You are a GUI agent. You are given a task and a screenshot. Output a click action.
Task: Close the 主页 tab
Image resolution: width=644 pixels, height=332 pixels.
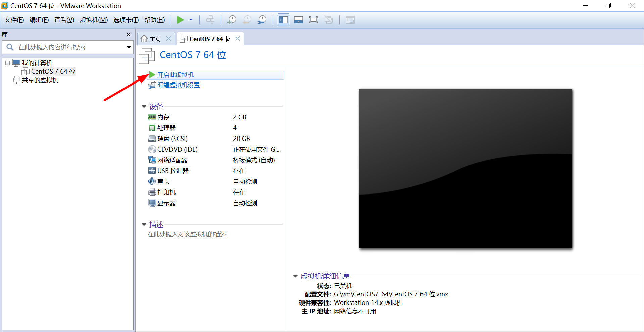coord(169,39)
